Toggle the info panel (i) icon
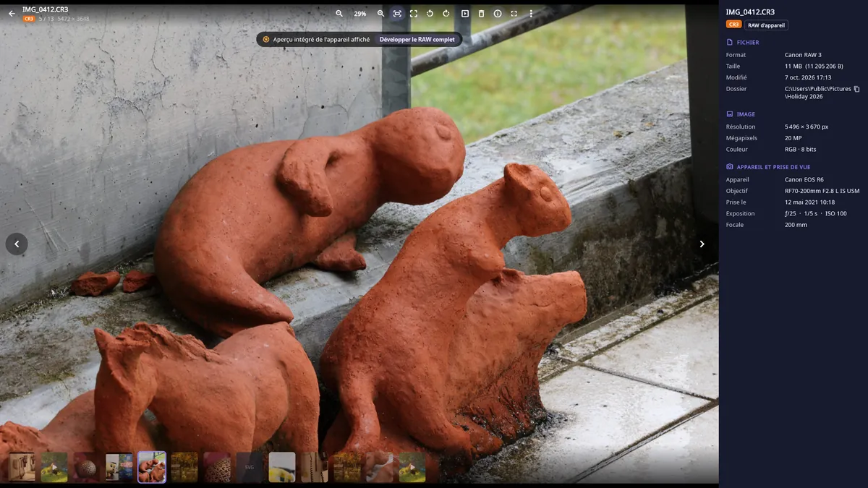 498,14
